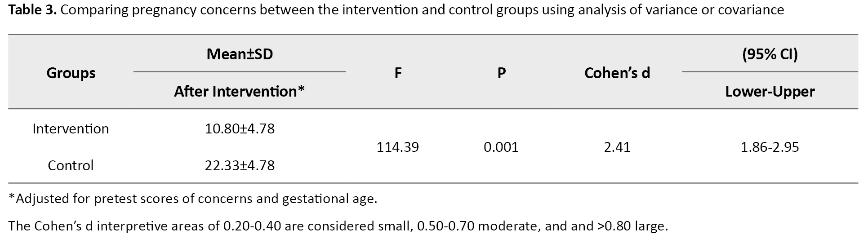The width and height of the screenshot is (868, 239).
Task: Select the control mean value 22.33±4.78
Action: click(x=240, y=165)
